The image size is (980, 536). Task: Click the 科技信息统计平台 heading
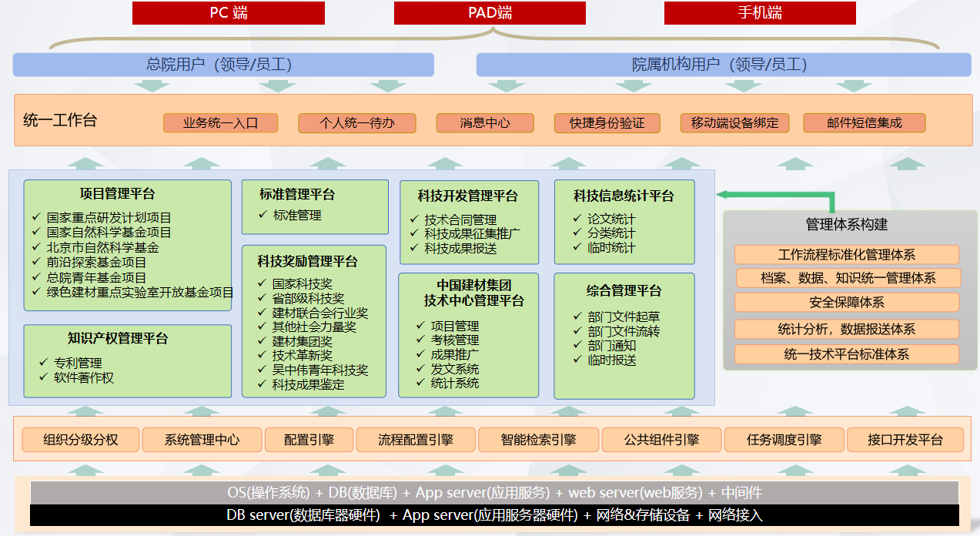pyautogui.click(x=624, y=196)
